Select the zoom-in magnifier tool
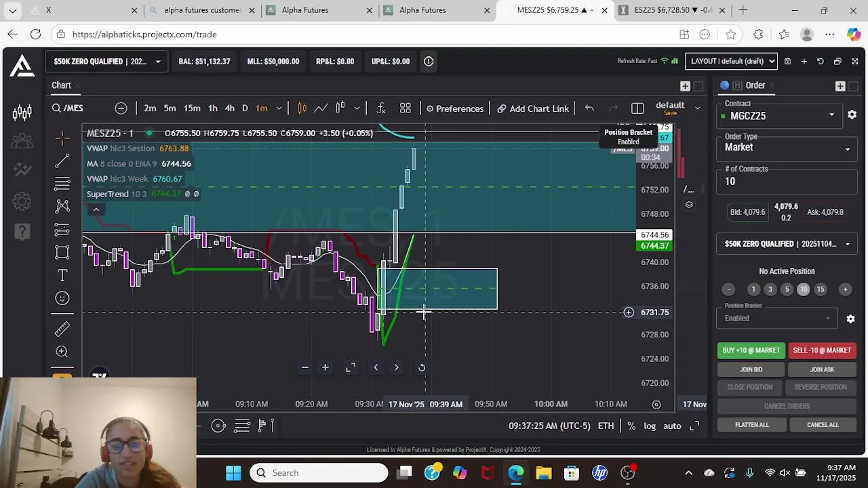 click(x=62, y=352)
